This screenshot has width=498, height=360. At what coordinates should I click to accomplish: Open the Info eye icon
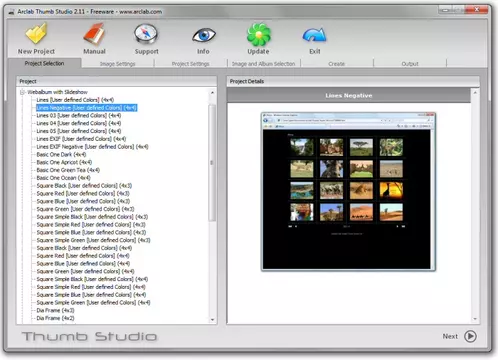pyautogui.click(x=204, y=35)
